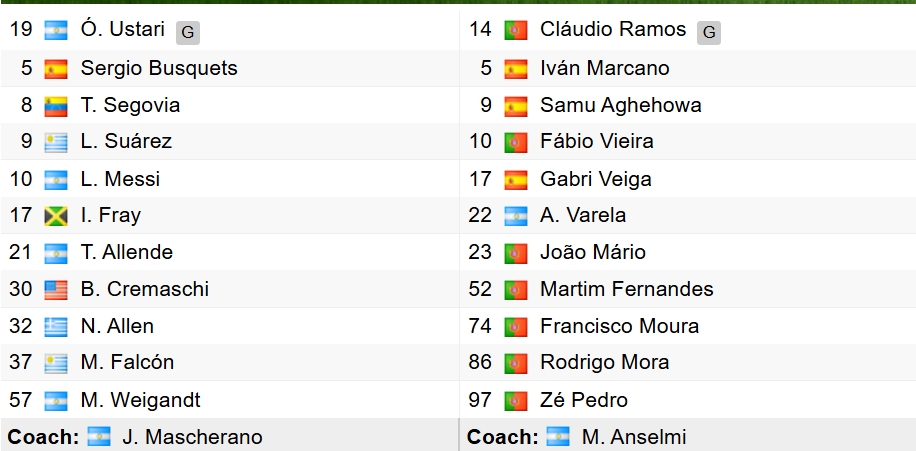Click the Portugal flag beside Zé Pedro

pyautogui.click(x=515, y=400)
